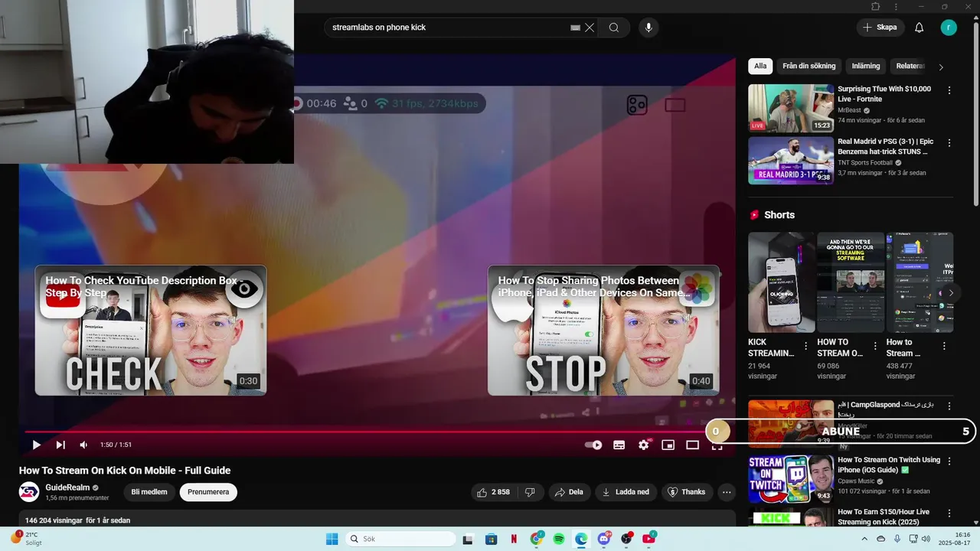980x551 pixels.
Task: Select the Från din sökning chip
Action: [808, 66]
